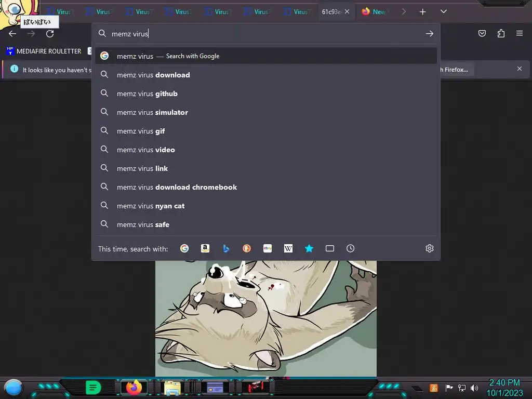Viewport: 532px width, 399px height.
Task: Click the Java update tray icon
Action: [x=434, y=388]
